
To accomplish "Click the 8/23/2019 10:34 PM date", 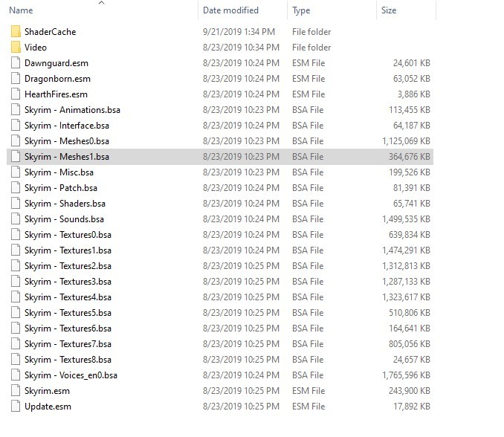I will coord(241,48).
